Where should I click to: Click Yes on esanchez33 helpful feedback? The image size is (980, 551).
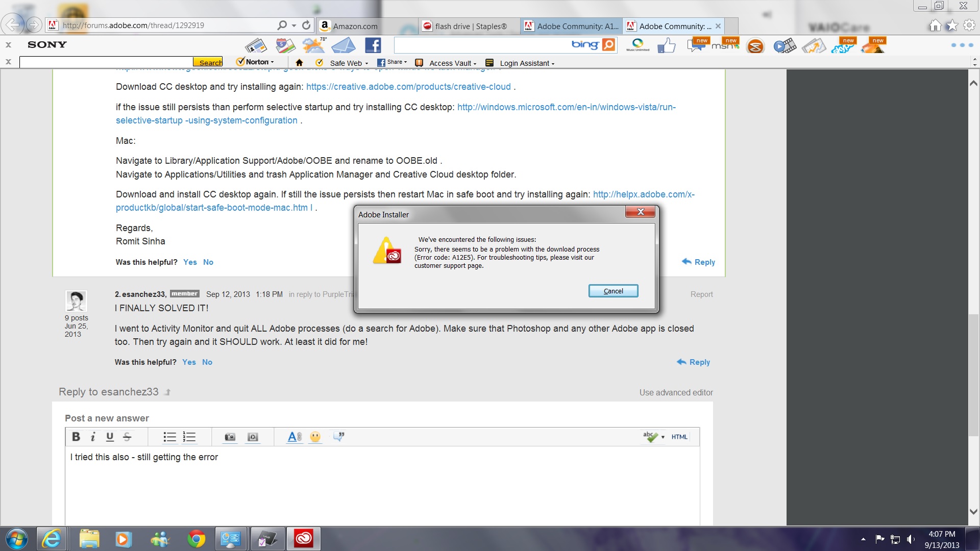point(189,362)
